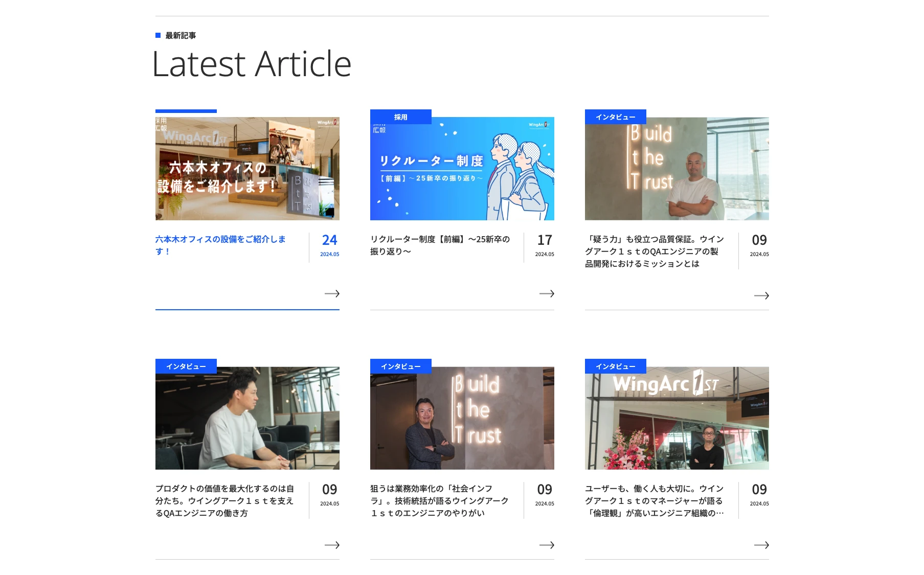Image resolution: width=924 pixels, height=575 pixels.
Task: Select 採用 category tag on recruiter article
Action: (400, 117)
